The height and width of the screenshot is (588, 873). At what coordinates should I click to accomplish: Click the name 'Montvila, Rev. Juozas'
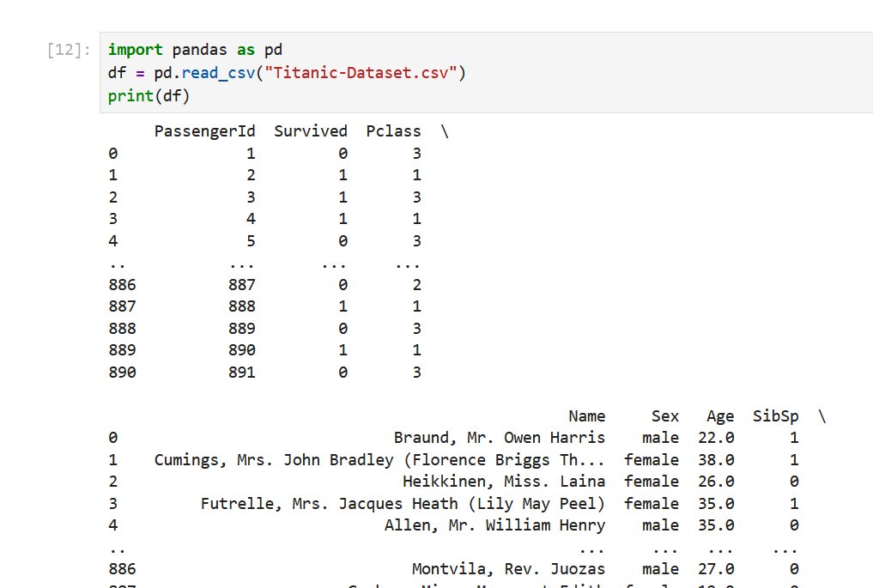pos(508,569)
